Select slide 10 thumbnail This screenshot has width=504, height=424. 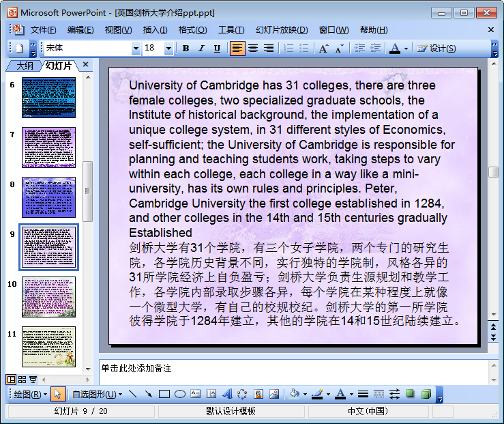(49, 297)
